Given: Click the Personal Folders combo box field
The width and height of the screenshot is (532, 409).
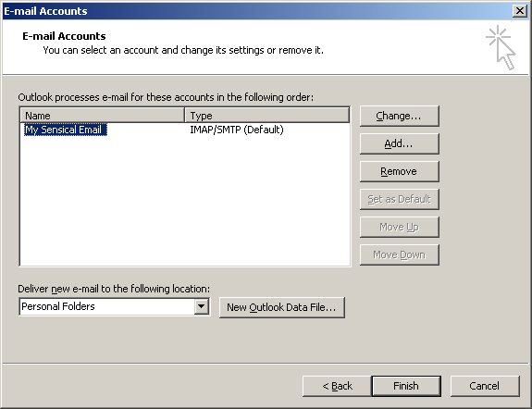Looking at the screenshot, I should click(x=115, y=306).
